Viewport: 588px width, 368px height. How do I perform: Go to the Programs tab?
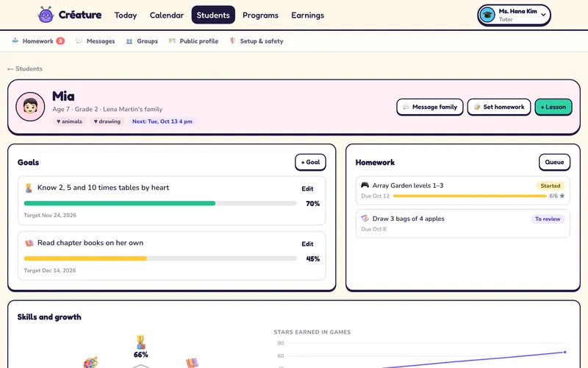coord(260,15)
